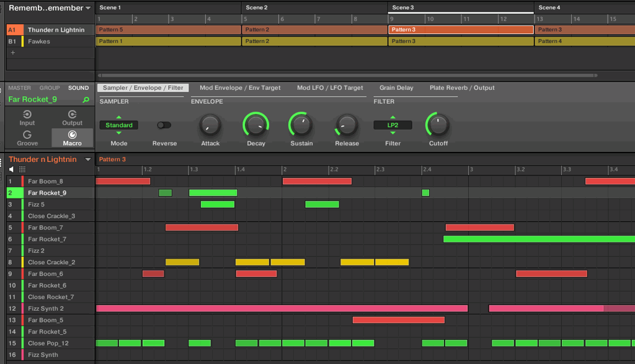Step sampler Mode down with lower arrow
635x364 pixels.
pos(118,133)
